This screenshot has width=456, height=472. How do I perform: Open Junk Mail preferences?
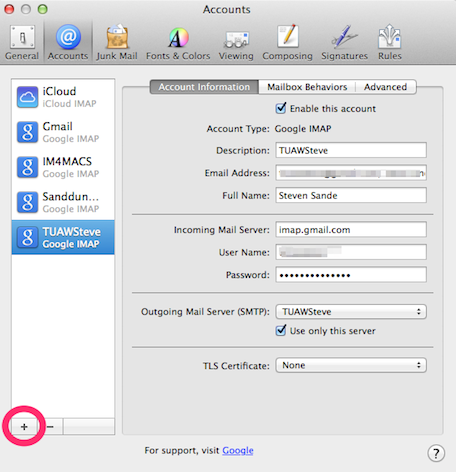pyautogui.click(x=117, y=42)
